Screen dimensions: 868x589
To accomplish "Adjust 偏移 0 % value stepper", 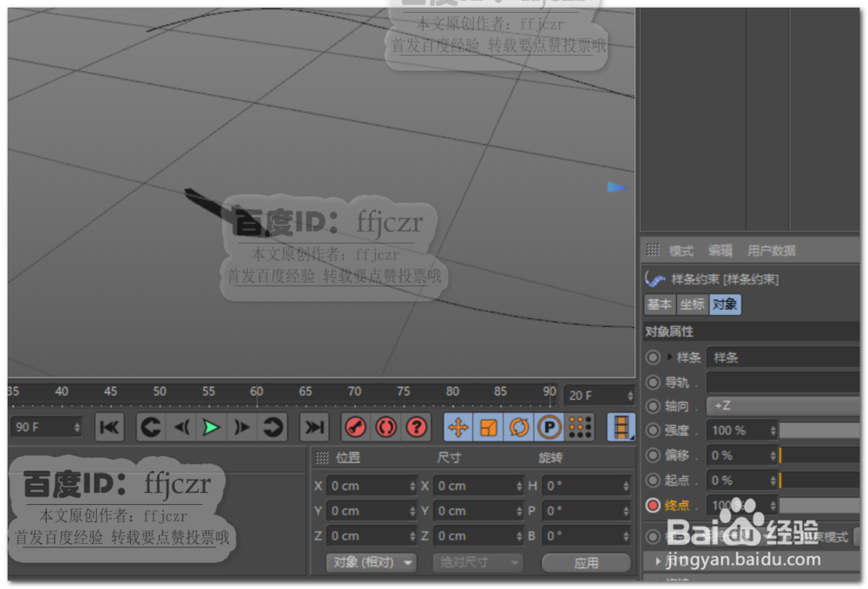I will pos(773,455).
